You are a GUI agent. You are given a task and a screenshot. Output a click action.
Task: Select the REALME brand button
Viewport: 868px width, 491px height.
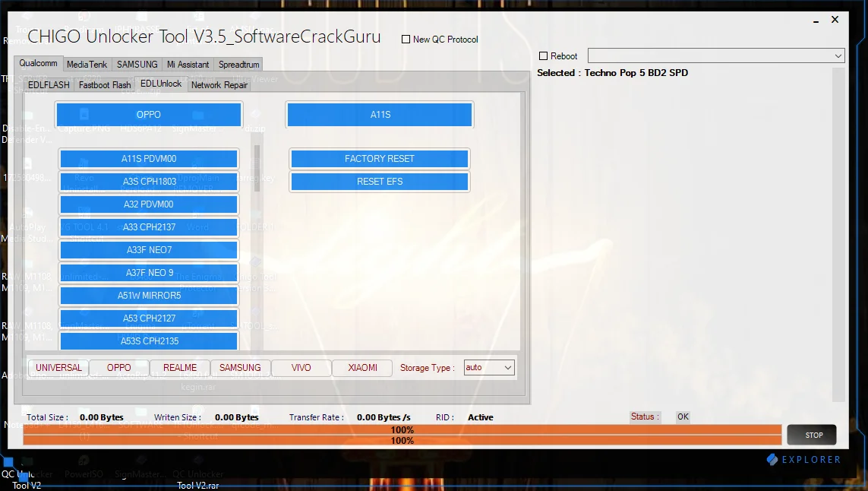click(180, 368)
